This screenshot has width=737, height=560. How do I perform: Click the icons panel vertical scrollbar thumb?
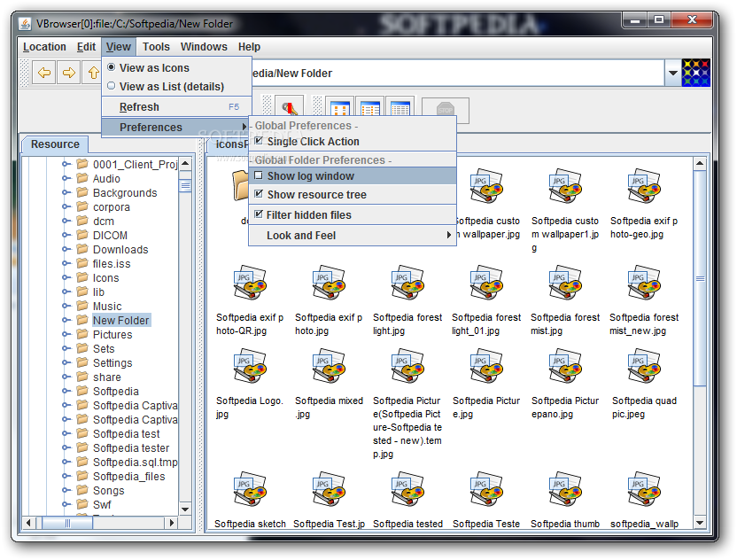coord(700,278)
